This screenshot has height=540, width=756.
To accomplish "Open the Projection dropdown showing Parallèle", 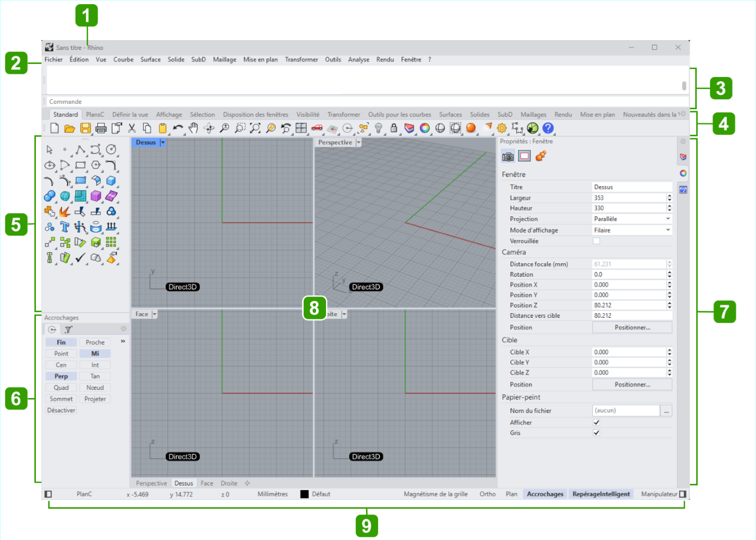I will [x=632, y=219].
